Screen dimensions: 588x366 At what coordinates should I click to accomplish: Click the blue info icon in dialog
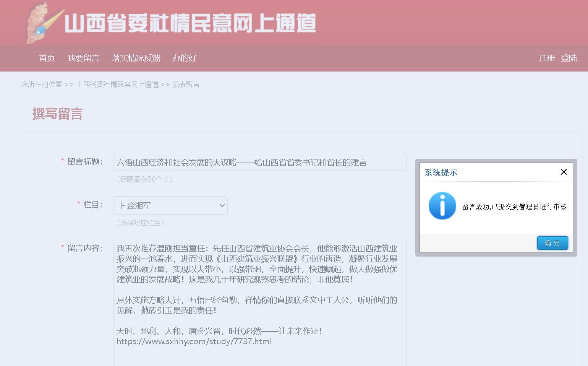[442, 206]
